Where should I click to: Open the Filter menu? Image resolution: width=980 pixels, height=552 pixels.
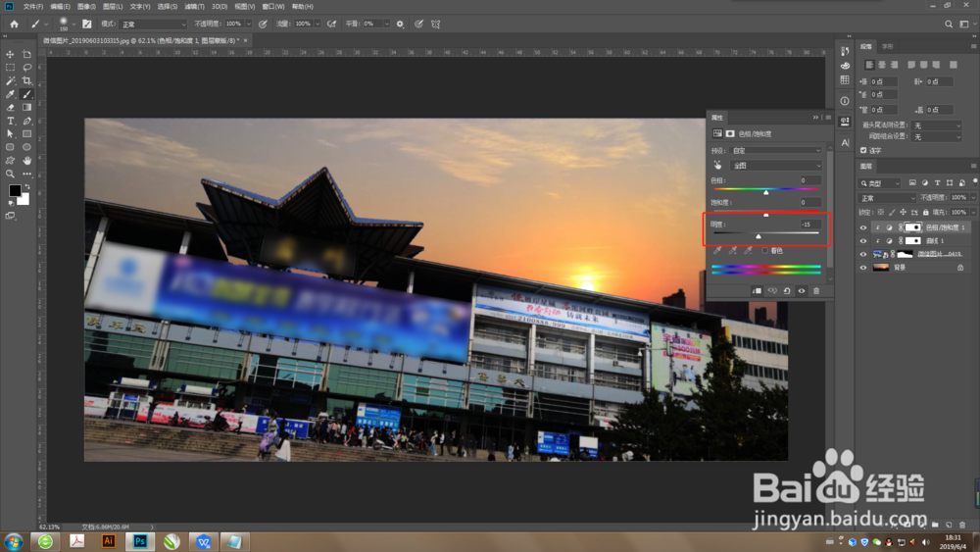pyautogui.click(x=194, y=6)
